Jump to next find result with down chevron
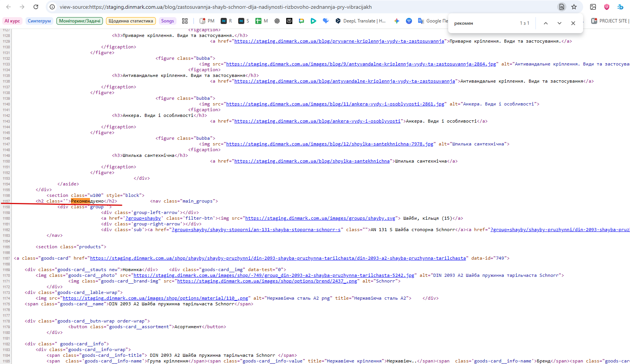 559,23
